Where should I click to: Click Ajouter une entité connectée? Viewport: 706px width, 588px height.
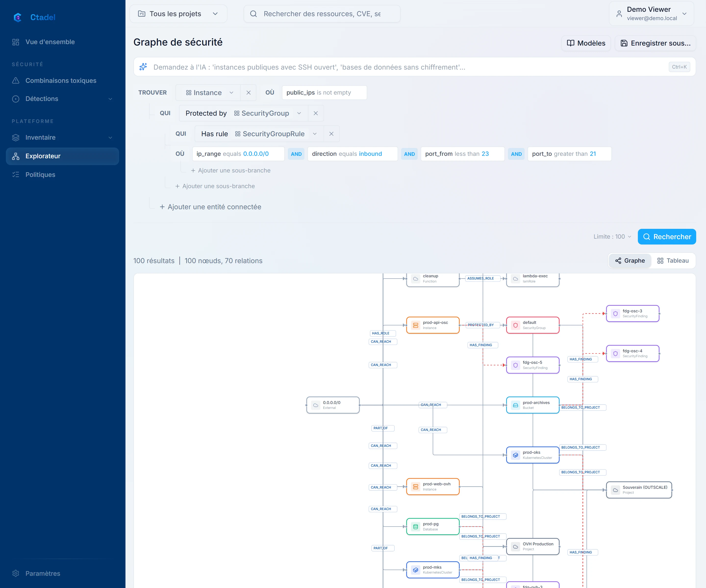coord(211,207)
